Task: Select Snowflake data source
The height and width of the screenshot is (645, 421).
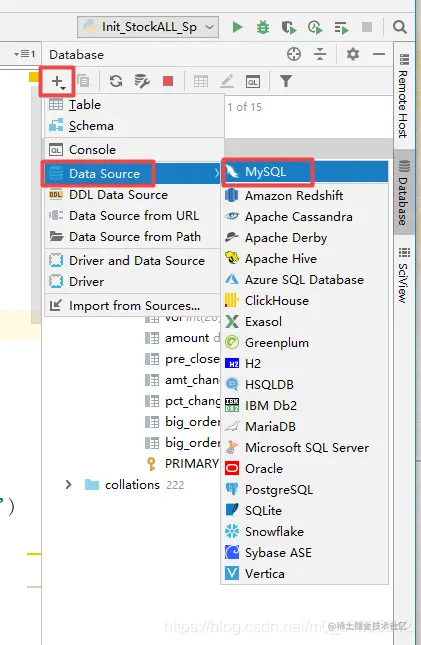Action: pos(305,531)
